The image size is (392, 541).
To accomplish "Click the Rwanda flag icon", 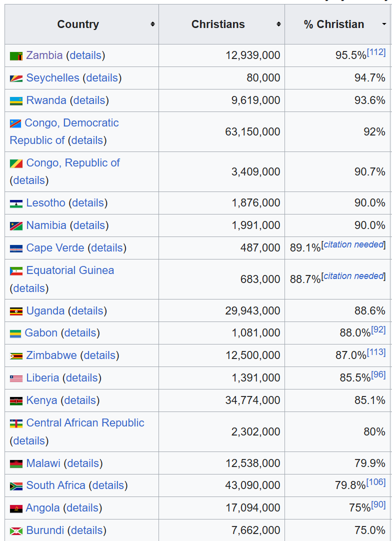I will pyautogui.click(x=16, y=101).
